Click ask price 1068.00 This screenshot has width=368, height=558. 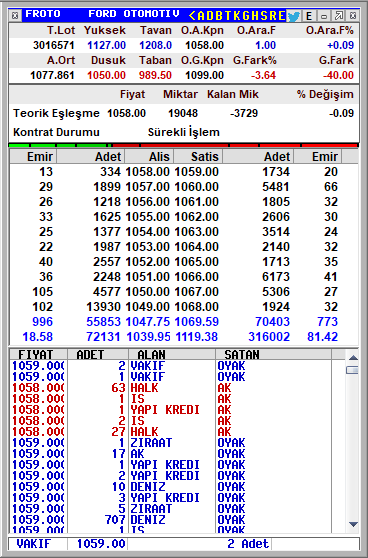(x=196, y=307)
